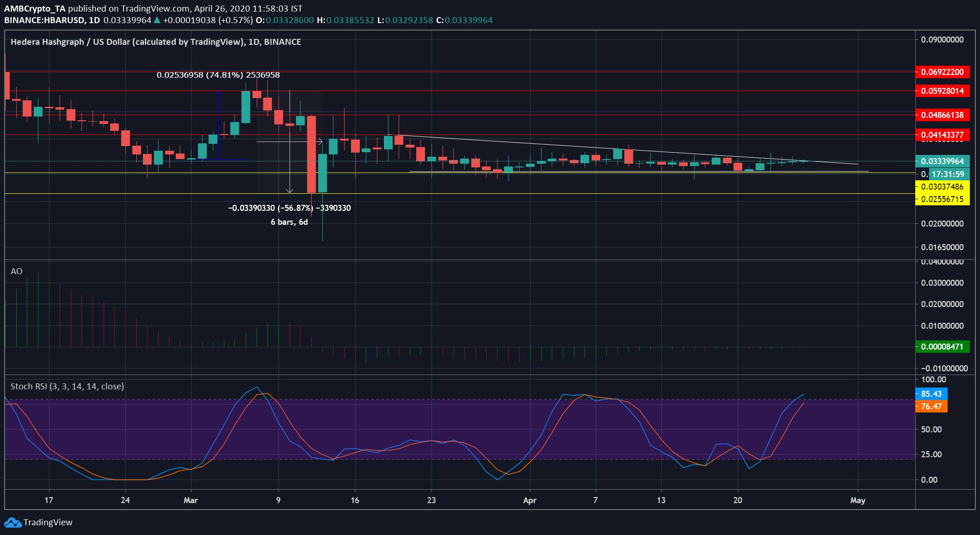Click the 0.01650000 price axis label

[x=943, y=247]
